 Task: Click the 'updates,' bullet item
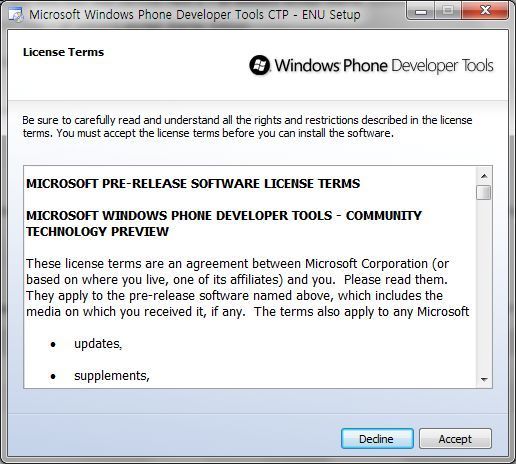[x=98, y=344]
